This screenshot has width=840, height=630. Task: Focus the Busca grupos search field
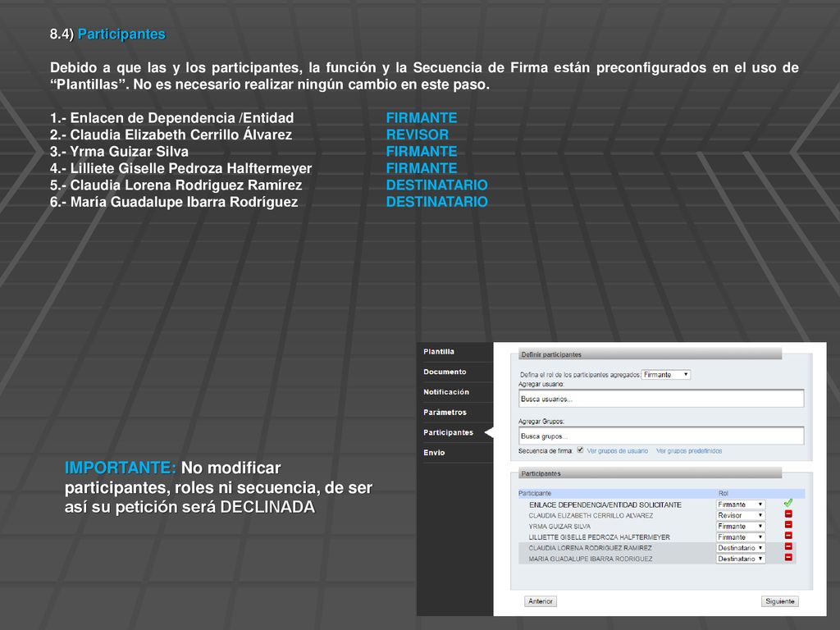(x=661, y=436)
